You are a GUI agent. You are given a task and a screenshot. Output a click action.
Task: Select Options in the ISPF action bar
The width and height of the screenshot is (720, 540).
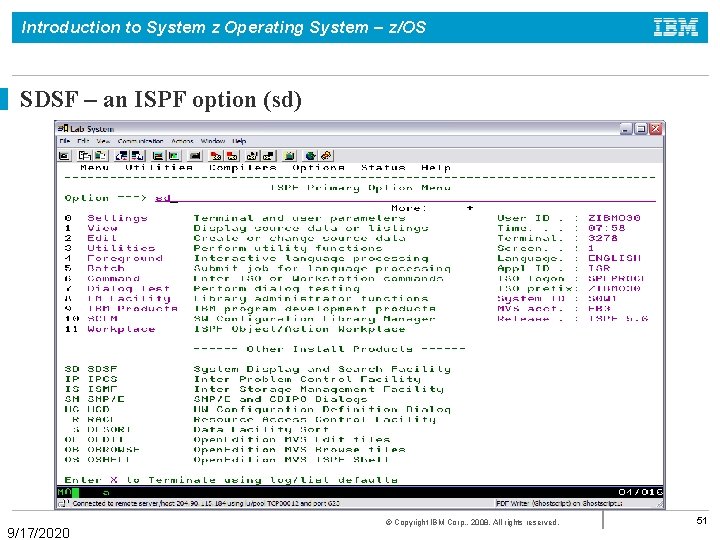318,168
